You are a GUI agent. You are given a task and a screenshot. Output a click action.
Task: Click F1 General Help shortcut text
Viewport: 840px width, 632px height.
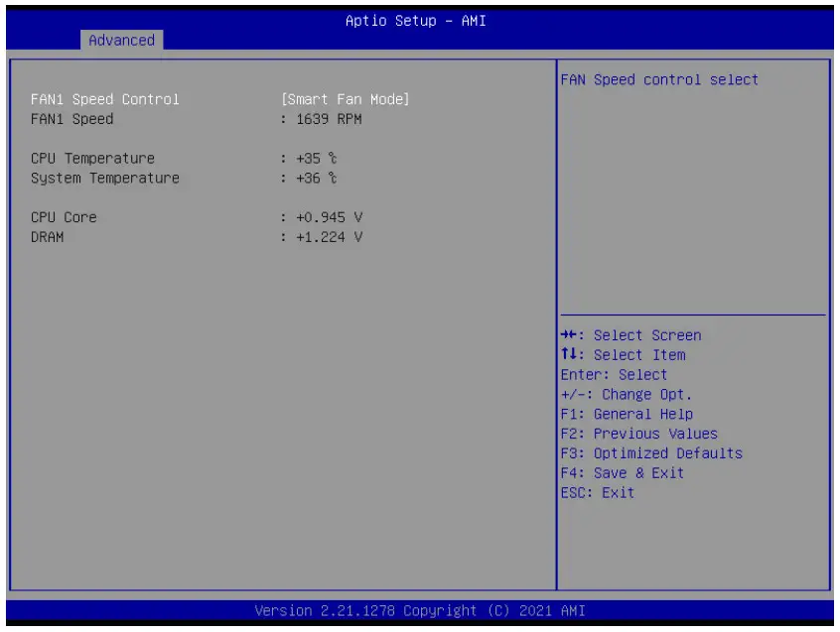click(x=628, y=414)
